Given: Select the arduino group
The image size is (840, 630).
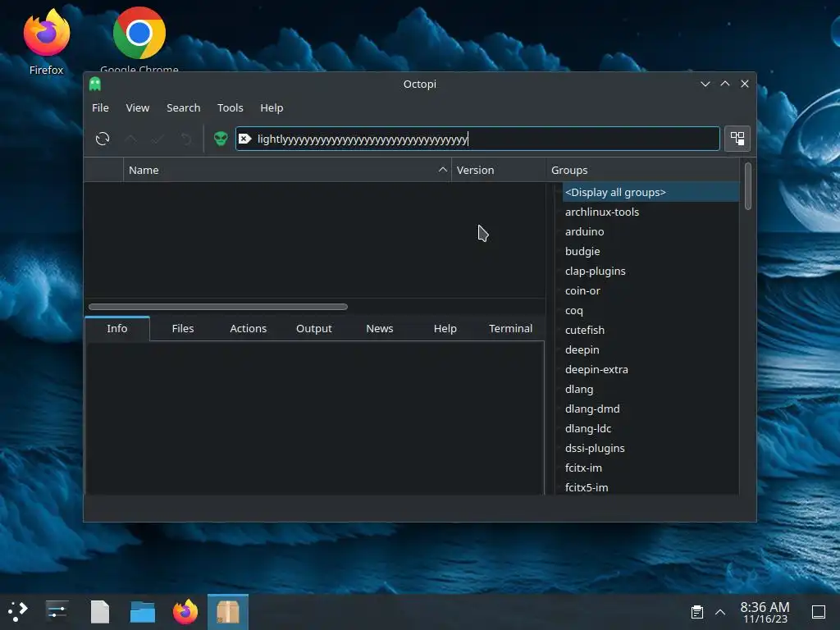Looking at the screenshot, I should tap(651, 231).
